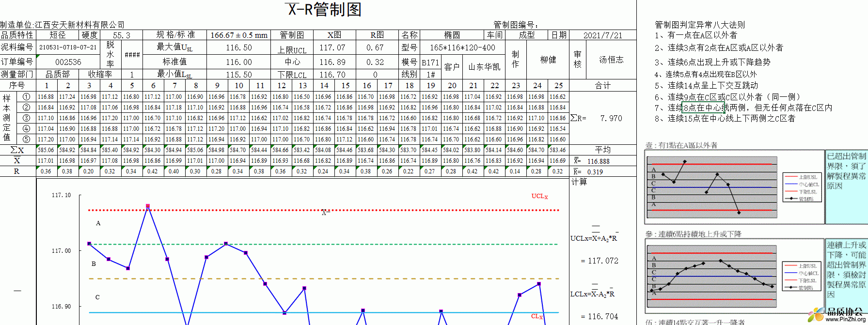
Task: Select the red peak data point on chart
Action: pos(148,206)
